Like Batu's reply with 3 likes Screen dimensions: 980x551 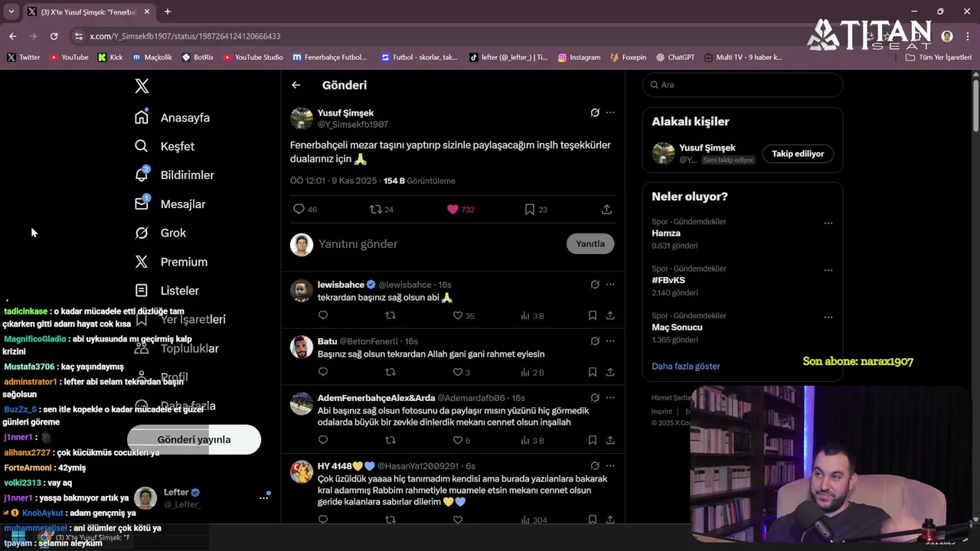click(x=458, y=372)
